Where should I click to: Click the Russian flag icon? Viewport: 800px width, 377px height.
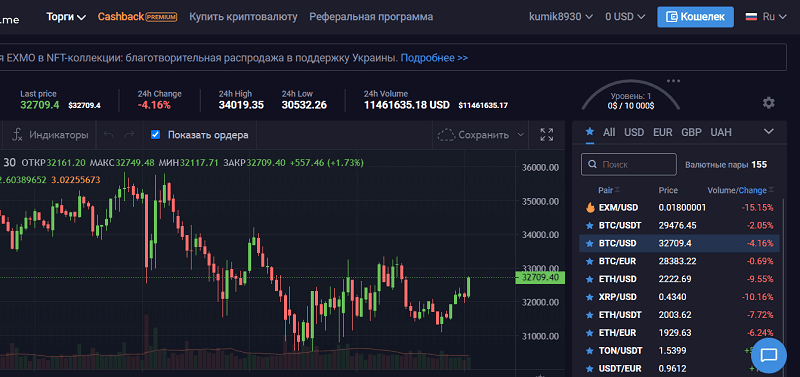pyautogui.click(x=751, y=17)
